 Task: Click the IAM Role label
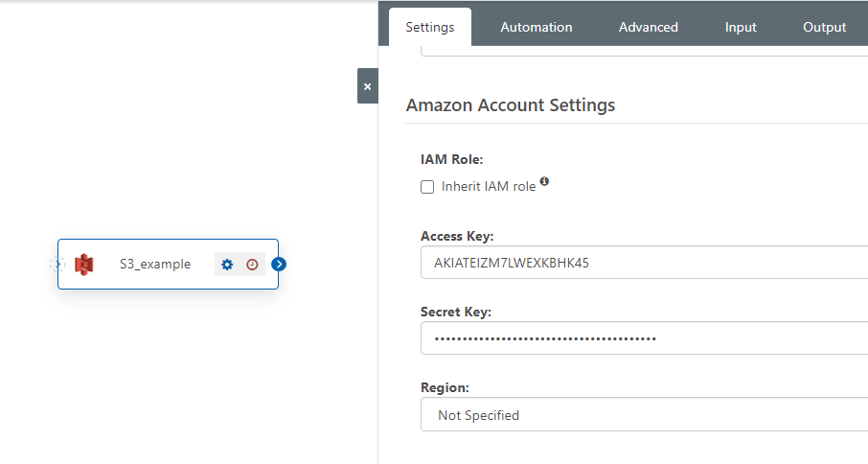click(451, 159)
